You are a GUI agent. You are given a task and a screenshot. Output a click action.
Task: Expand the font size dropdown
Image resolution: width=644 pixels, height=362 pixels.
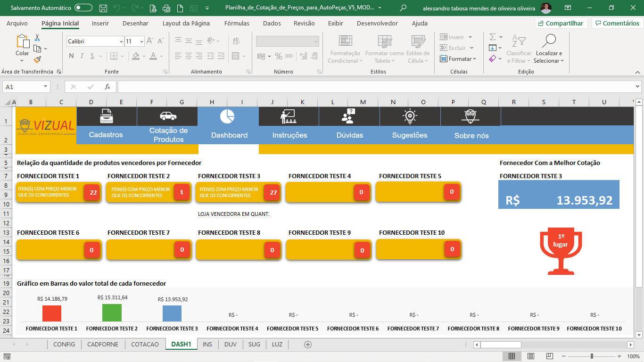[141, 41]
